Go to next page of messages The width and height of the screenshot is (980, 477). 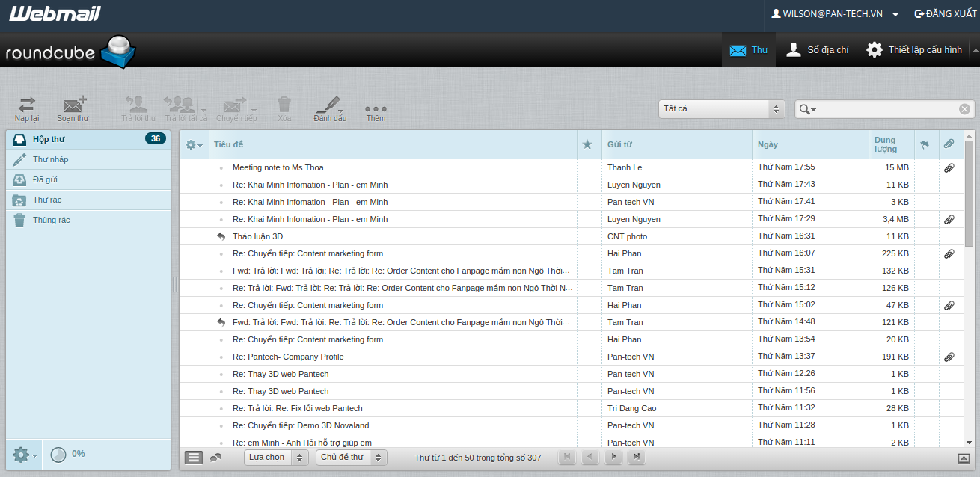[613, 457]
